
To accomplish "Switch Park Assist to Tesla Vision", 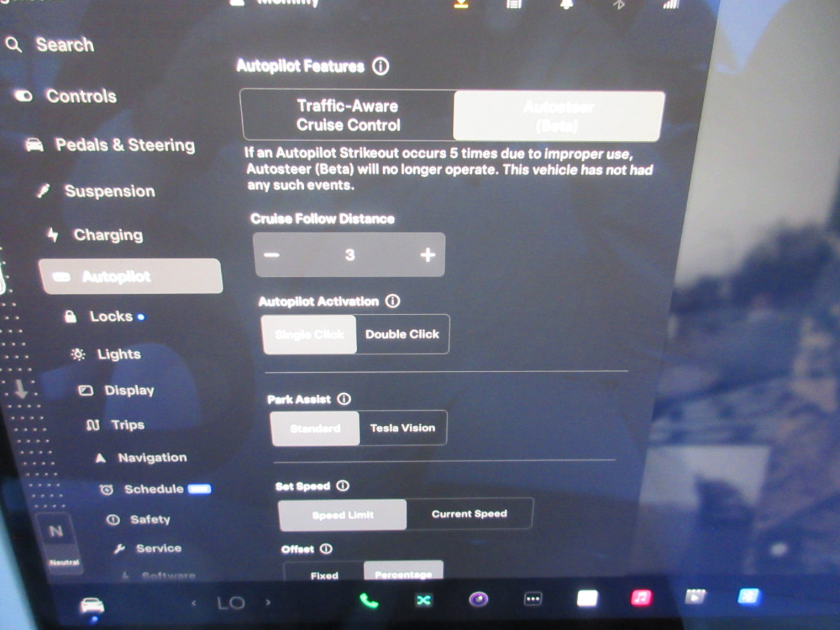I will pyautogui.click(x=402, y=428).
